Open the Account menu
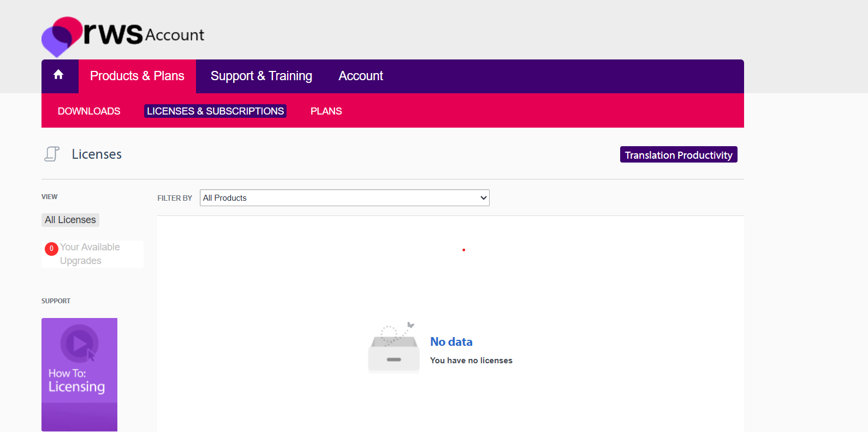Image resolution: width=868 pixels, height=432 pixels. (x=361, y=76)
